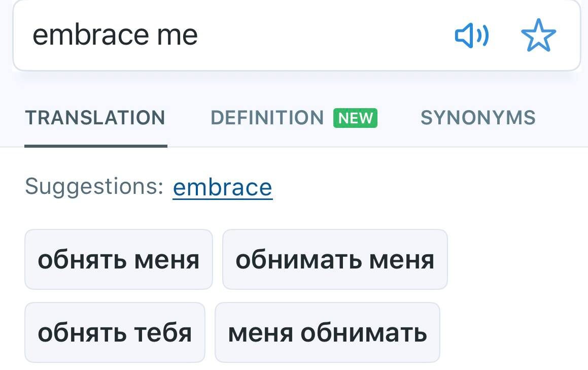The width and height of the screenshot is (588, 370).
Task: Select 'обнять тебя' alternative translation
Action: [x=115, y=332]
